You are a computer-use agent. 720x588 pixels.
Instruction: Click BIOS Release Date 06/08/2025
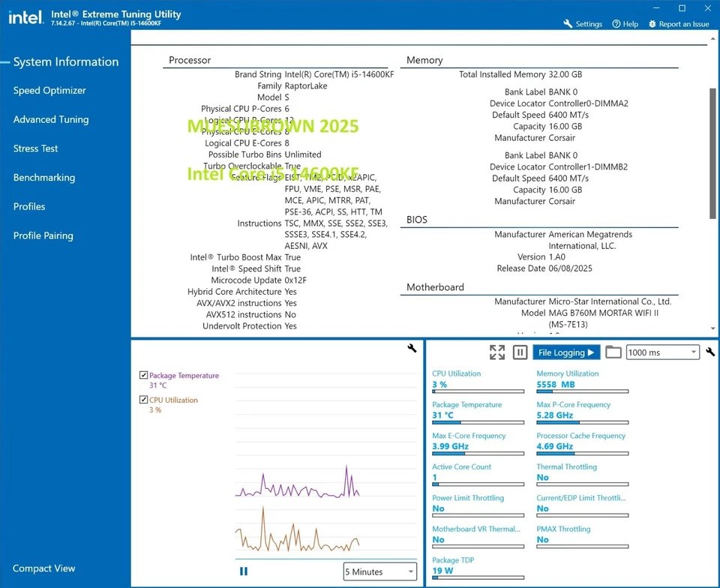click(570, 268)
